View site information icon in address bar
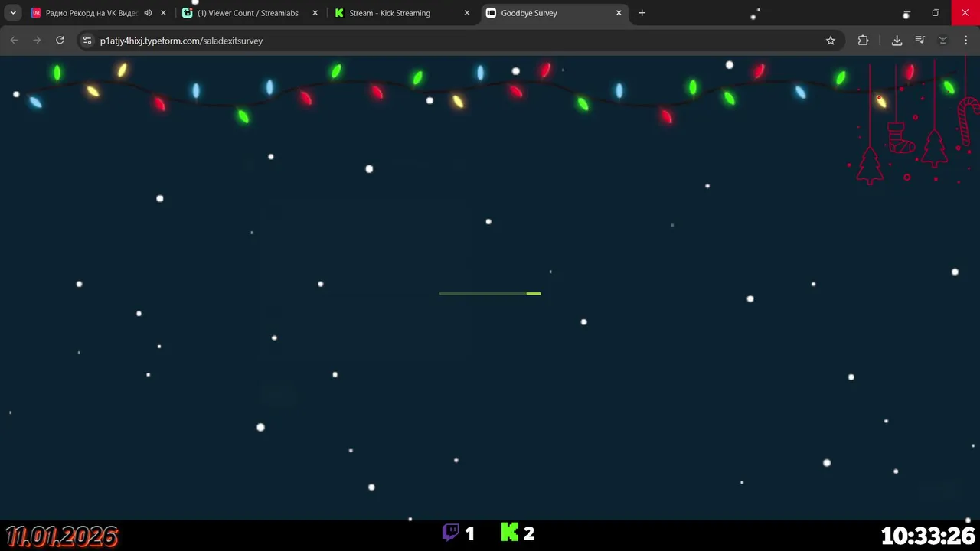The height and width of the screenshot is (551, 980). [87, 41]
